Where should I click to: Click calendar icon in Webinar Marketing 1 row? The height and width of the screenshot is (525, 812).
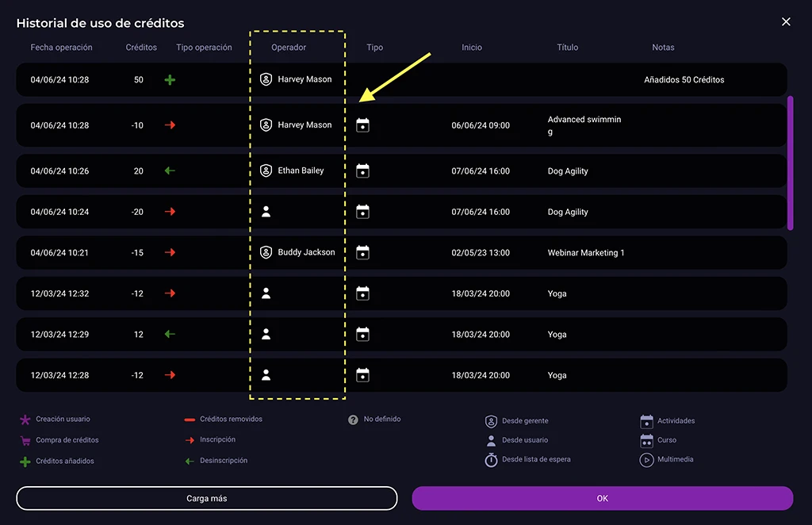(x=362, y=252)
